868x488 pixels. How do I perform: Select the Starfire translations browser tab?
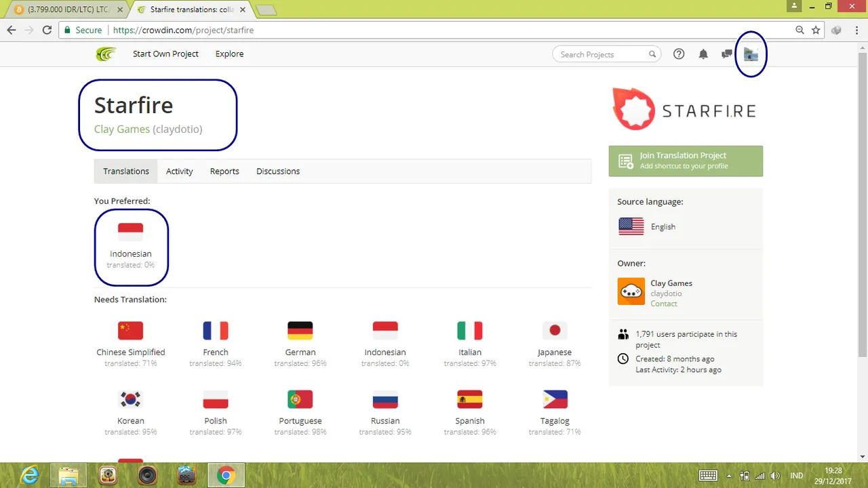pyautogui.click(x=193, y=9)
